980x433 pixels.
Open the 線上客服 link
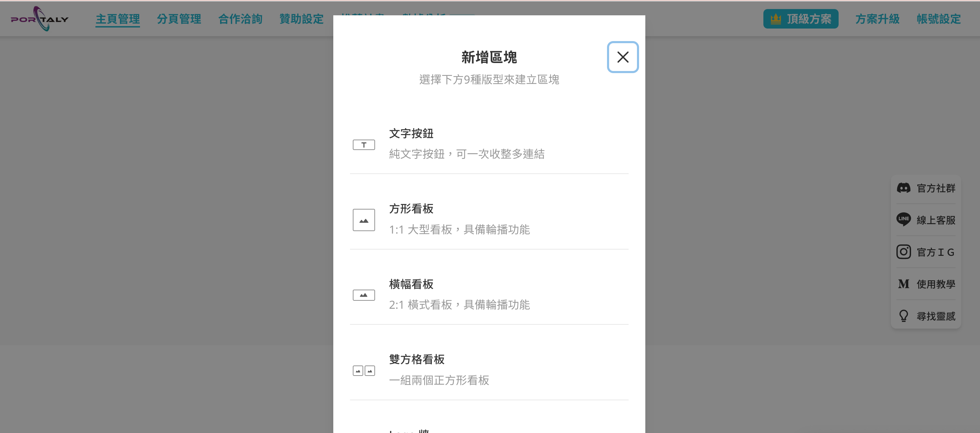click(926, 220)
